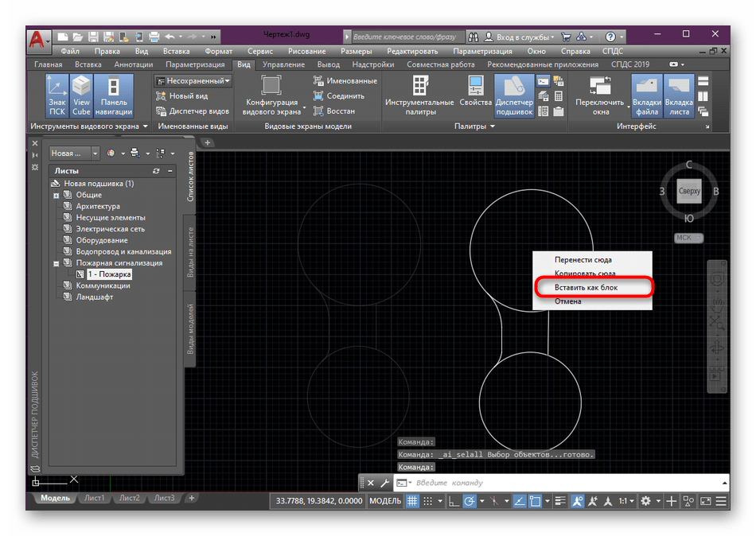The image size is (756, 536).
Task: Click Инструментальные палитры icon
Action: point(419,95)
